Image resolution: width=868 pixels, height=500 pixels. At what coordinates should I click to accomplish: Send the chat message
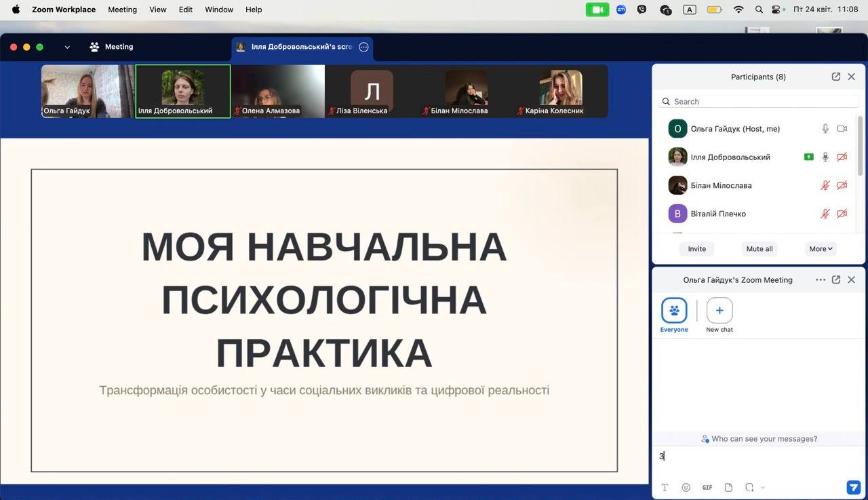click(854, 487)
